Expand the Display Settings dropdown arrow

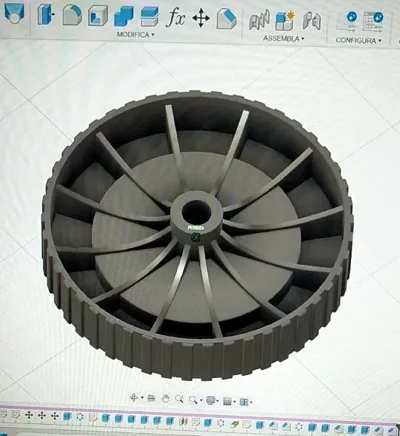tap(218, 401)
